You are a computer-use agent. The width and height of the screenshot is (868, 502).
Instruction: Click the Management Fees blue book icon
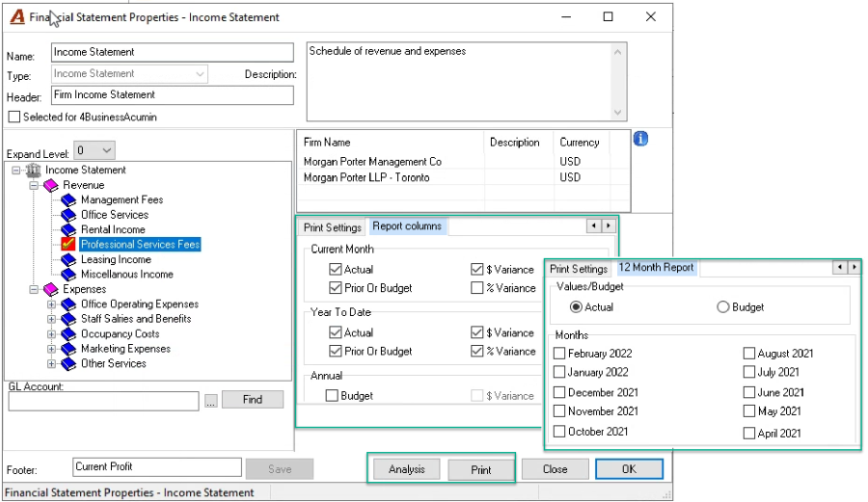tap(68, 200)
